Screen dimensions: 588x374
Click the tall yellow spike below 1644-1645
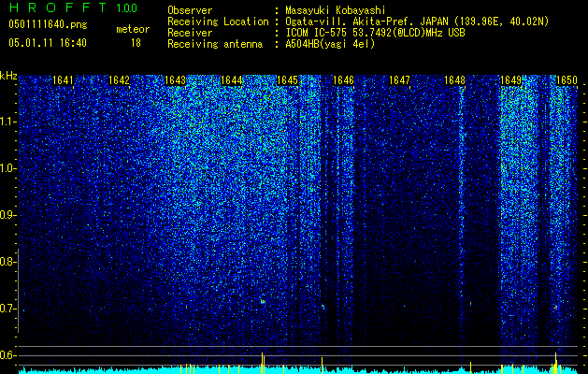262,363
